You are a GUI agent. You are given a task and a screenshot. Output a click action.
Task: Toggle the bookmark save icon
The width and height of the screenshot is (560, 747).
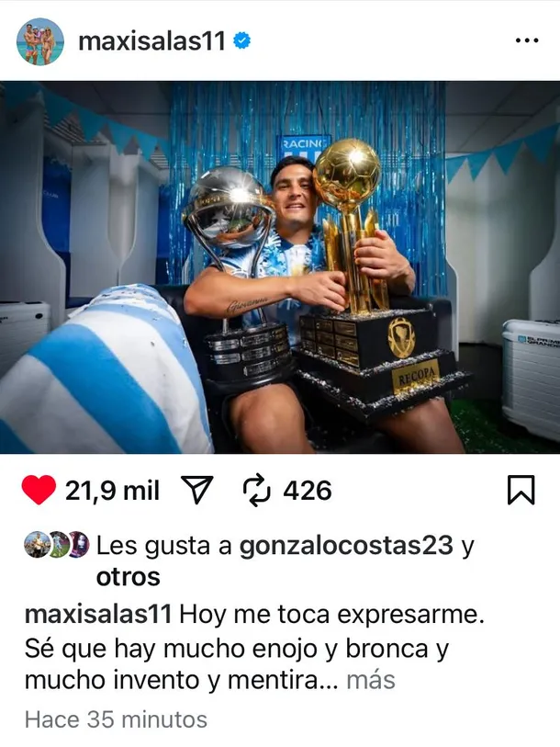click(x=521, y=490)
